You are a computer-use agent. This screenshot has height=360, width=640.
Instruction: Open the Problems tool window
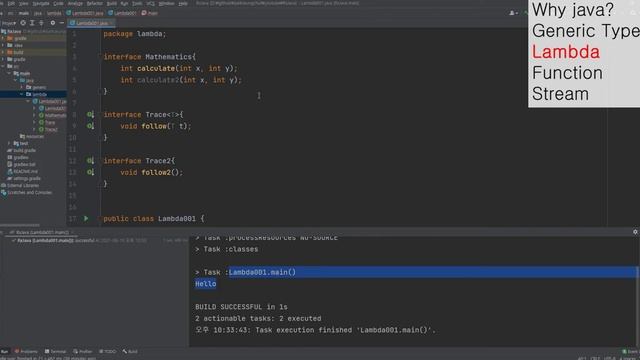coord(26,351)
